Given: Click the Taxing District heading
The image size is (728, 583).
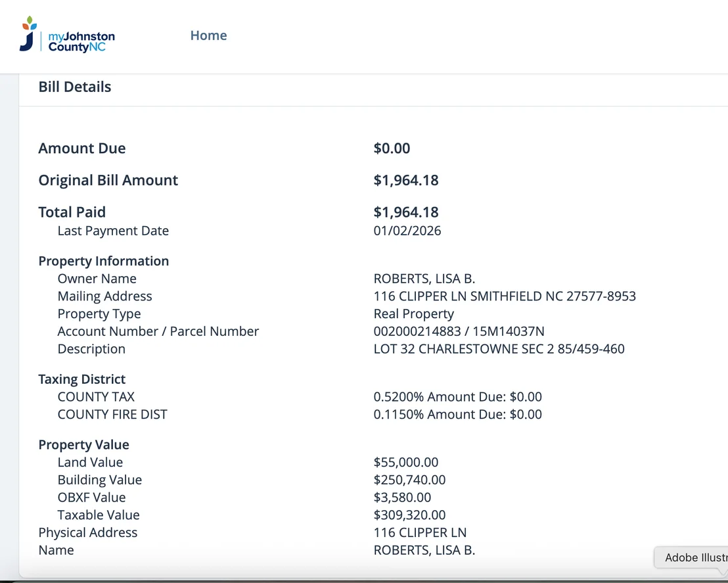Looking at the screenshot, I should (x=81, y=379).
